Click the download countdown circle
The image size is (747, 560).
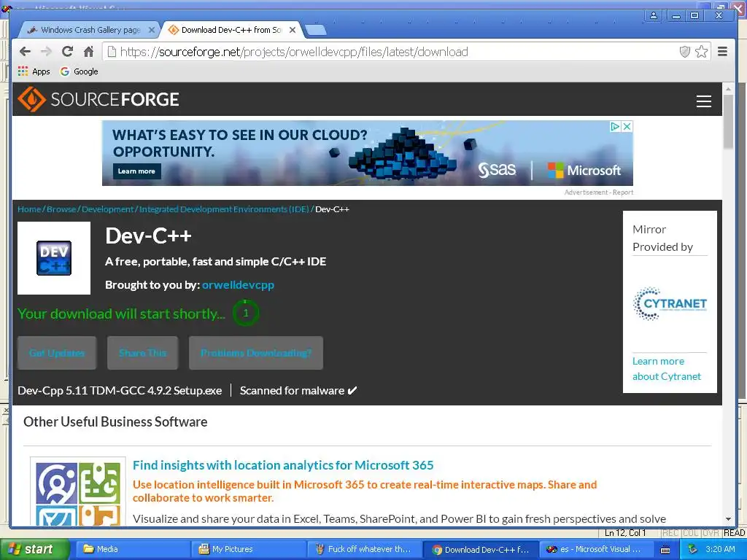click(x=246, y=313)
